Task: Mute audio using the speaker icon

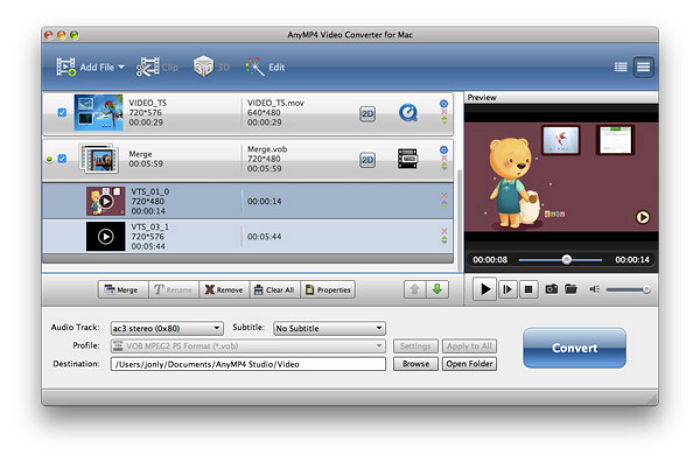Action: point(594,289)
